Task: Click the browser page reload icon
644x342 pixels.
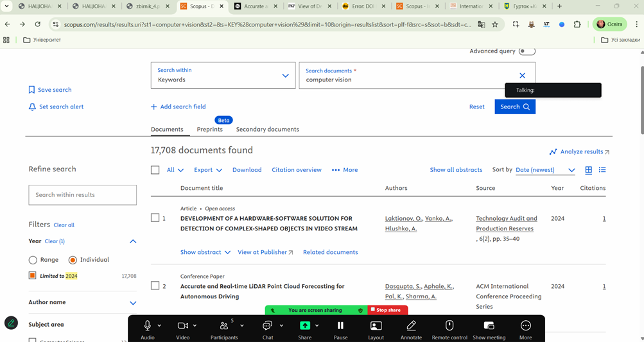Action: tap(38, 24)
